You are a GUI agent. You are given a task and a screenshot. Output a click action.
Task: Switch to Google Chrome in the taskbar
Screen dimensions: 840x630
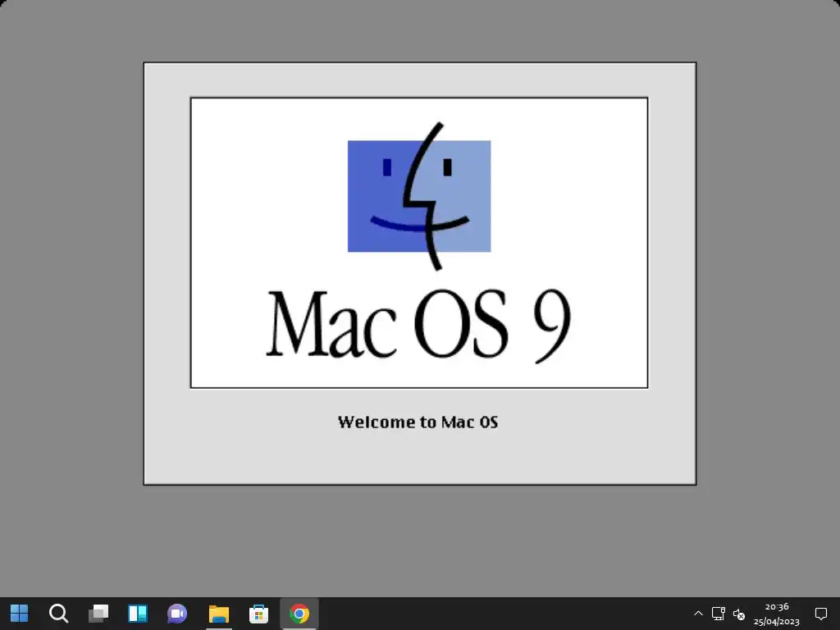pyautogui.click(x=299, y=614)
